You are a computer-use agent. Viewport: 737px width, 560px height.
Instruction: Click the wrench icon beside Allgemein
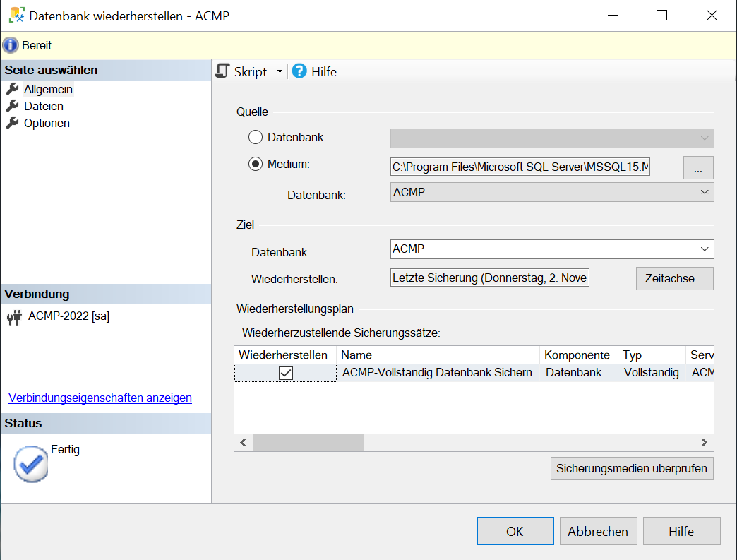[x=13, y=88]
